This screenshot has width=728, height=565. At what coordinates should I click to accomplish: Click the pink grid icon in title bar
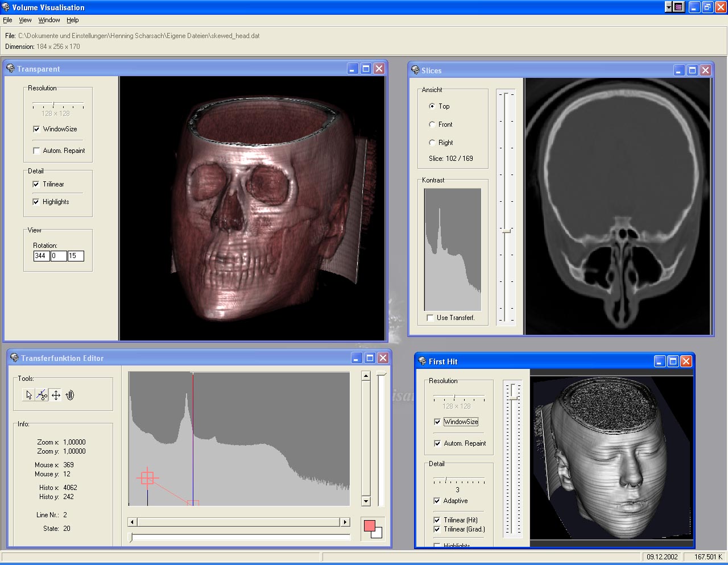pos(679,7)
